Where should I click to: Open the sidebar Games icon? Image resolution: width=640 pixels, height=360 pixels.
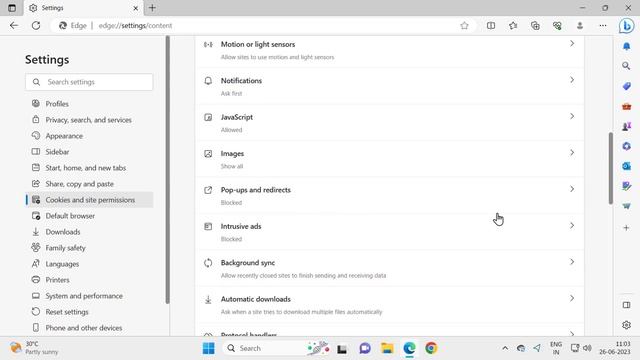point(626,127)
